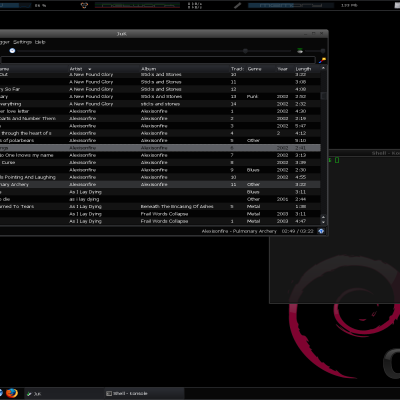The image size is (400, 400).
Task: Click the pencil icon in the top panel
Action: (x=237, y=5)
